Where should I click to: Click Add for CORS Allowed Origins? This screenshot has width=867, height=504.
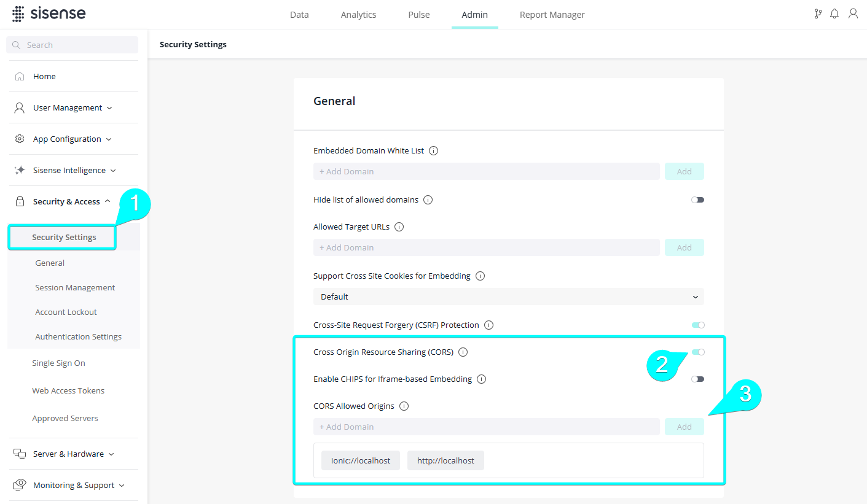(685, 427)
